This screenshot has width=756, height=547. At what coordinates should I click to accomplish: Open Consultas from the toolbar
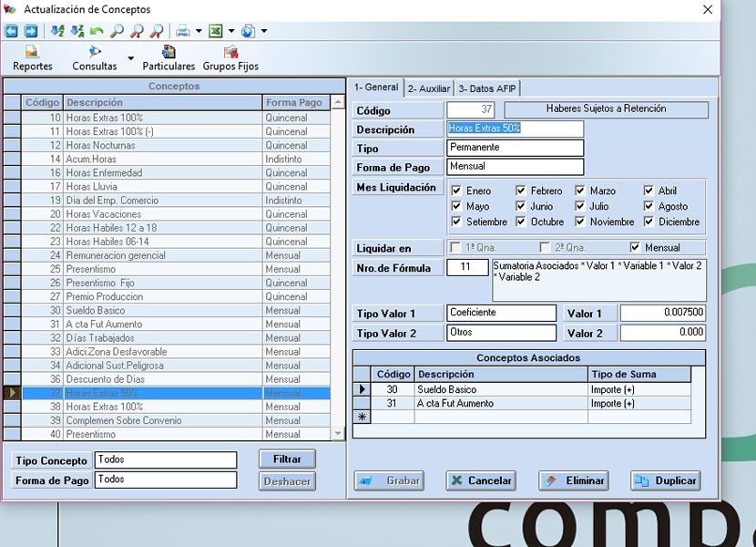point(95,58)
